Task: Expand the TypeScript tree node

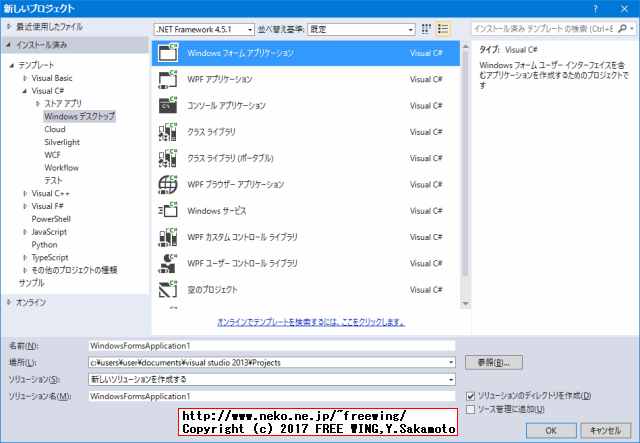Action: coord(25,258)
